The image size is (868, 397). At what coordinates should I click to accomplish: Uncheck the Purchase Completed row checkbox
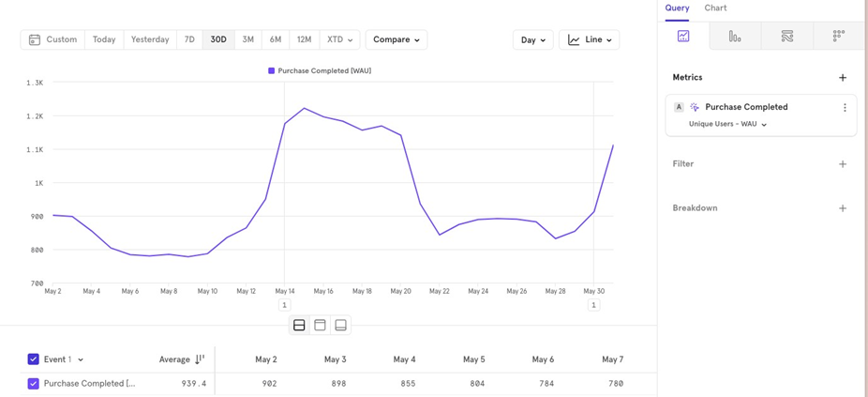pos(33,384)
